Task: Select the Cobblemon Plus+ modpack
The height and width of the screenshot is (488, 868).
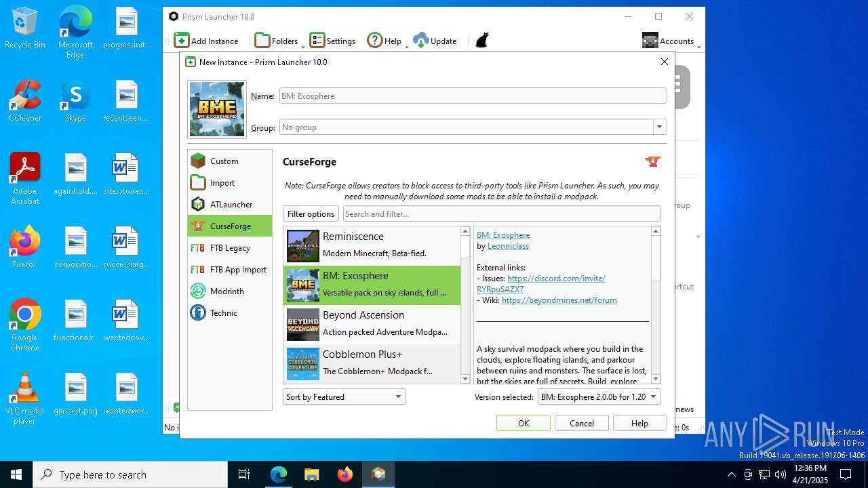Action: [372, 363]
